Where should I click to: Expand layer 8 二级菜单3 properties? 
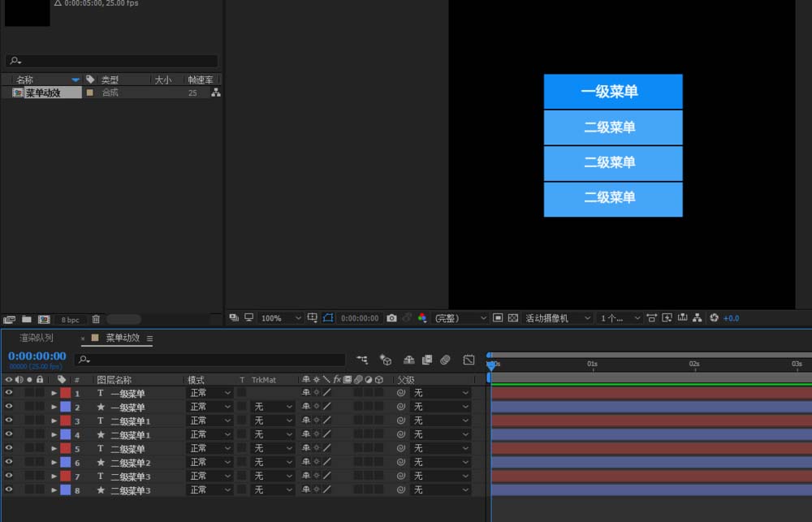pos(54,490)
